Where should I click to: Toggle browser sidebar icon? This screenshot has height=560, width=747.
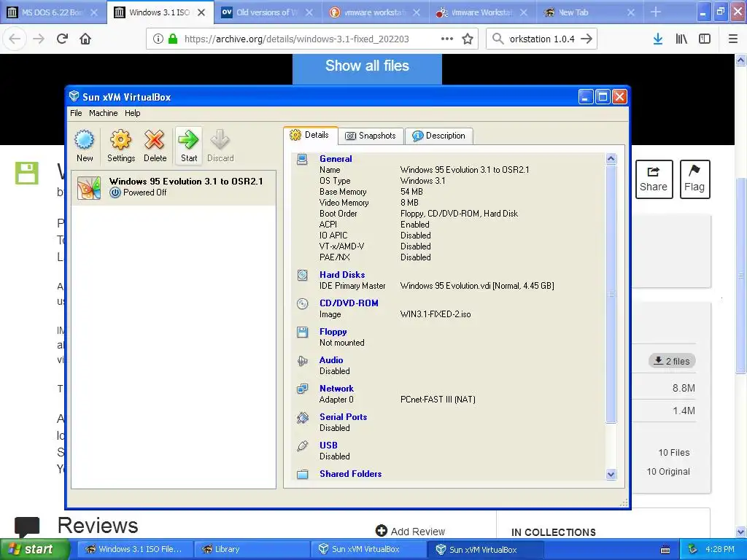point(705,39)
